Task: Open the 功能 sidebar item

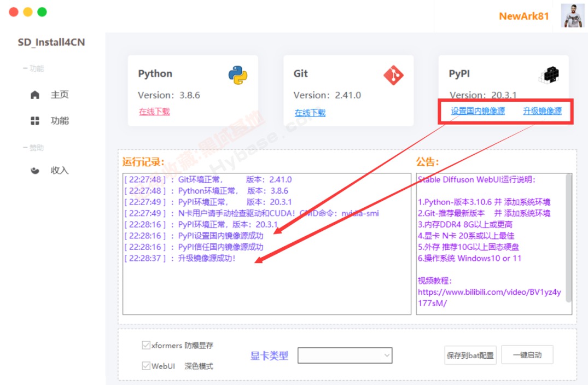Action: pos(60,121)
